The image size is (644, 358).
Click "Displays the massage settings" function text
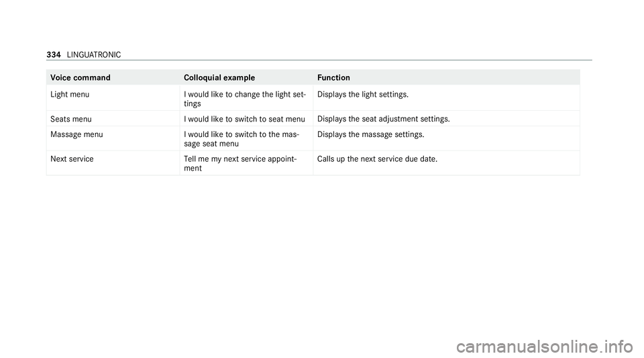(x=370, y=135)
